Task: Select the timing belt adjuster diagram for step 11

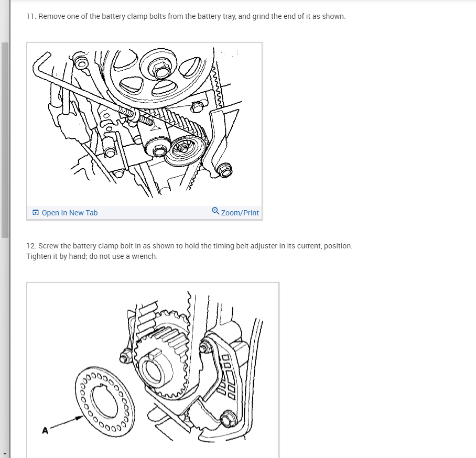Action: (x=145, y=124)
